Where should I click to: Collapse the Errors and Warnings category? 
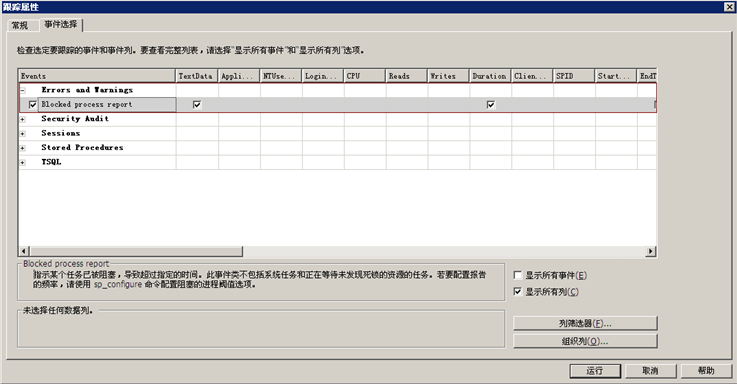(23, 90)
